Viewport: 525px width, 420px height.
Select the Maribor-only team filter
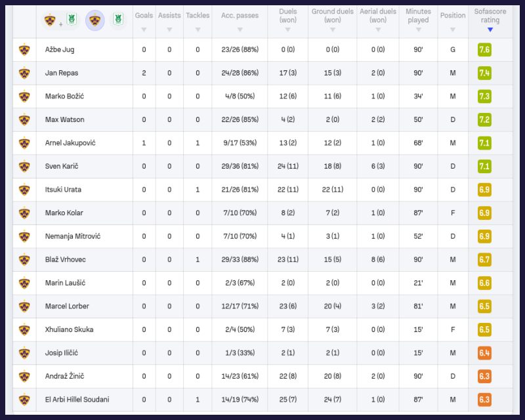(95, 20)
